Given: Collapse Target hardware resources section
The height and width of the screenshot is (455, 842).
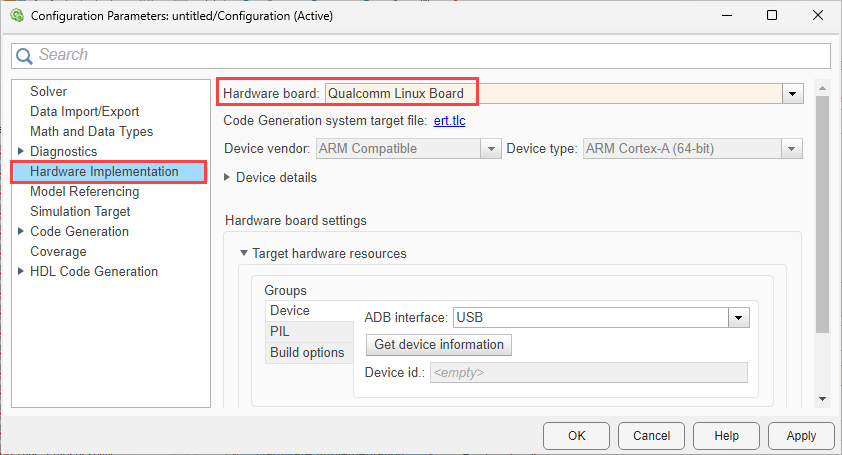Looking at the screenshot, I should (243, 254).
